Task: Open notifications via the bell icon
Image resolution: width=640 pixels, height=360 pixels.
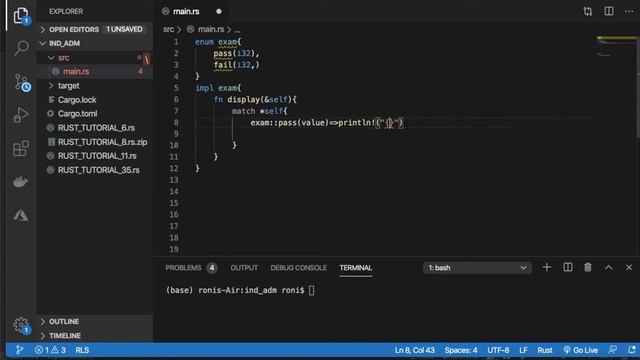Action: [x=631, y=350]
